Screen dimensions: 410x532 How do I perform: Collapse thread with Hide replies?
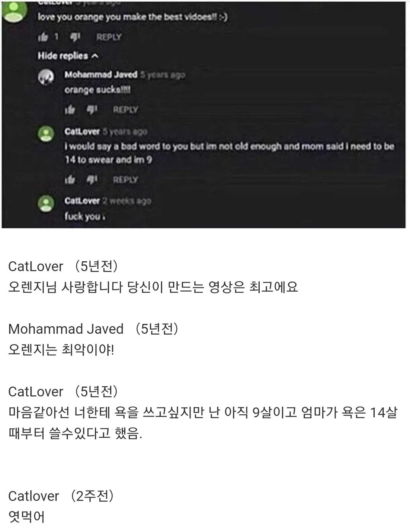(x=68, y=56)
